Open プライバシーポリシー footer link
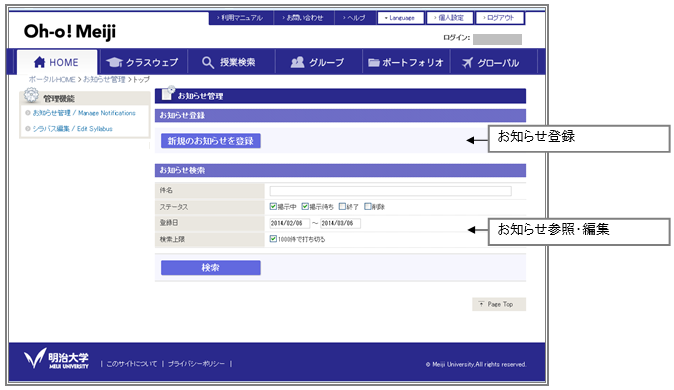This screenshot has width=674, height=390. coord(196,364)
